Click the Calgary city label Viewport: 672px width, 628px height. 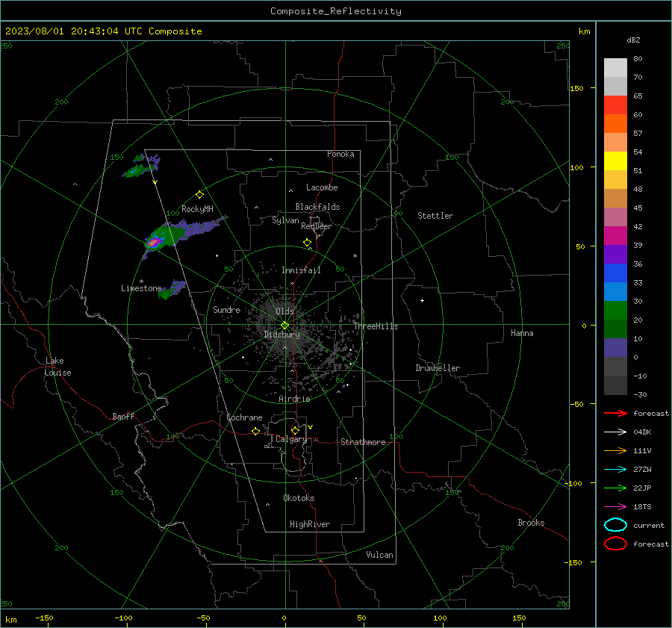point(291,439)
